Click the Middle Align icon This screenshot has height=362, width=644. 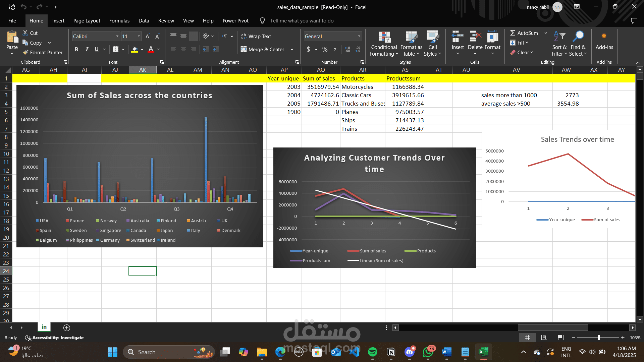[x=183, y=36]
